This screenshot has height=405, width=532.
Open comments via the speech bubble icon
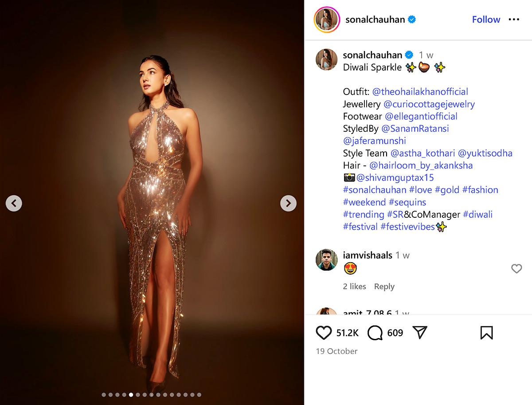tap(375, 333)
